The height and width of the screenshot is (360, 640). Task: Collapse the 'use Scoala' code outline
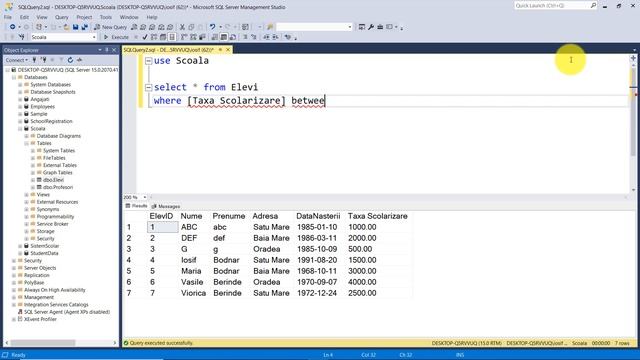point(149,61)
